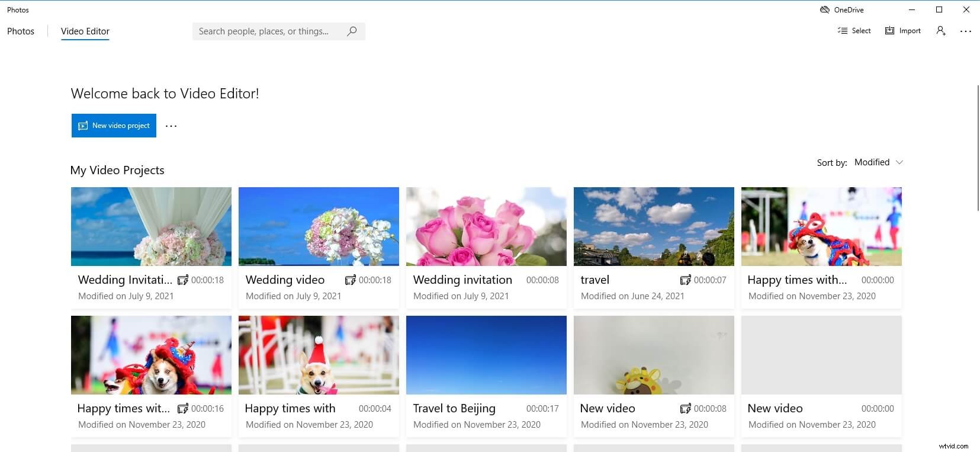The width and height of the screenshot is (980, 452).
Task: Open the Sort by Modified dropdown
Action: [x=878, y=162]
